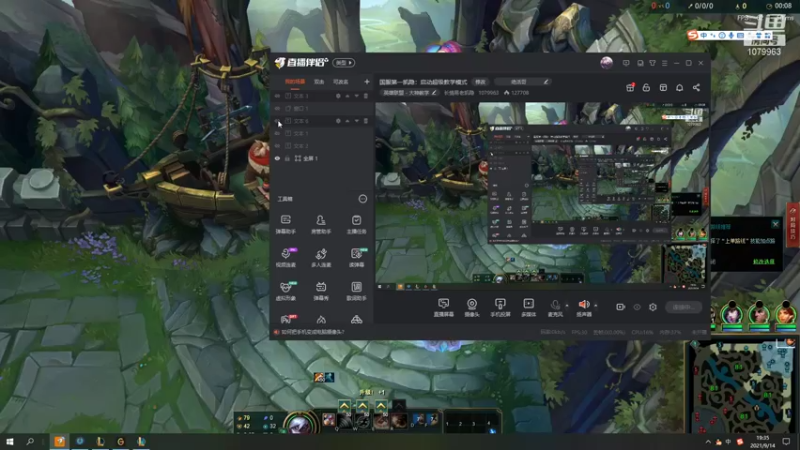Toggle visibility of 文本 1 source
800x450 pixels.
tap(278, 133)
